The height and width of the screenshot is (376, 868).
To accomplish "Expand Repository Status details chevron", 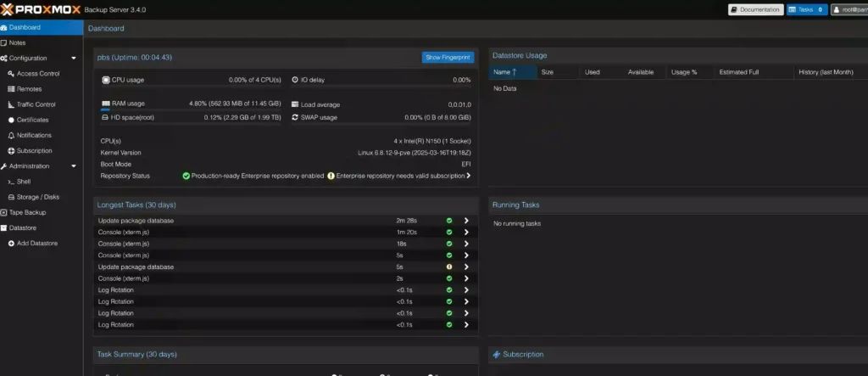I will click(468, 175).
